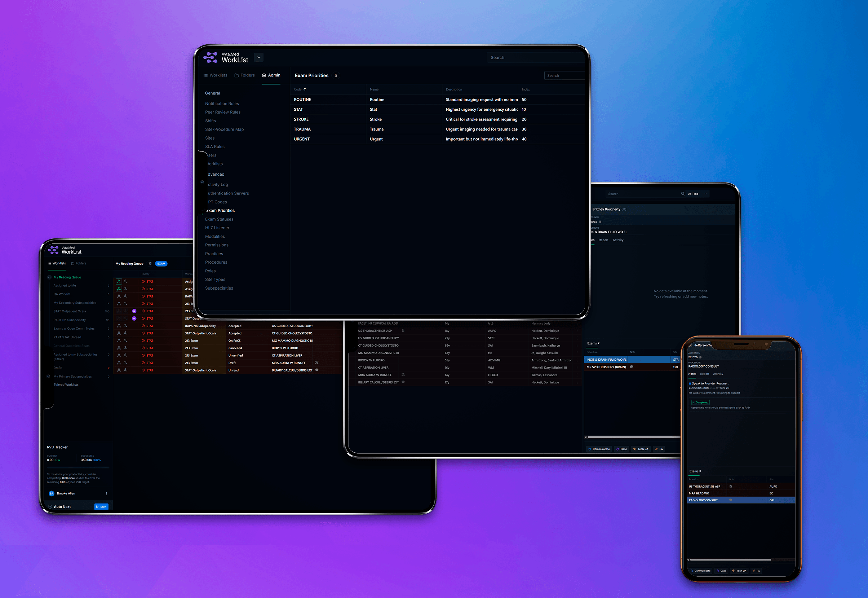Click the tools icon on MRA AORTA W RUNOFF row
Screen dimensions: 868x598
(x=317, y=363)
